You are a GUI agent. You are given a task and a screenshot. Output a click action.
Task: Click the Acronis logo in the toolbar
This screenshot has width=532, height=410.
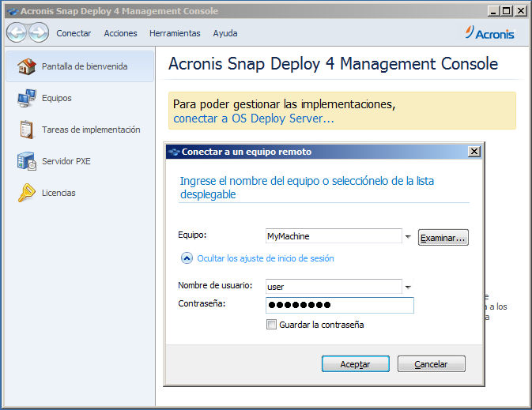[490, 33]
